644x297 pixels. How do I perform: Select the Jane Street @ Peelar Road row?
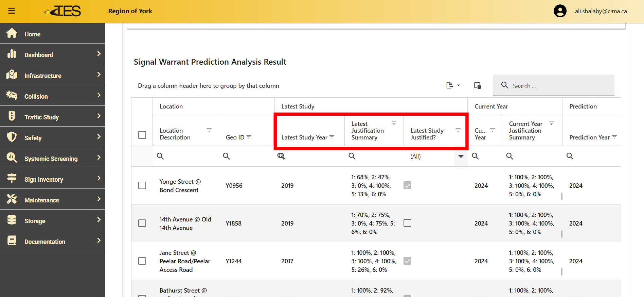[x=142, y=261]
